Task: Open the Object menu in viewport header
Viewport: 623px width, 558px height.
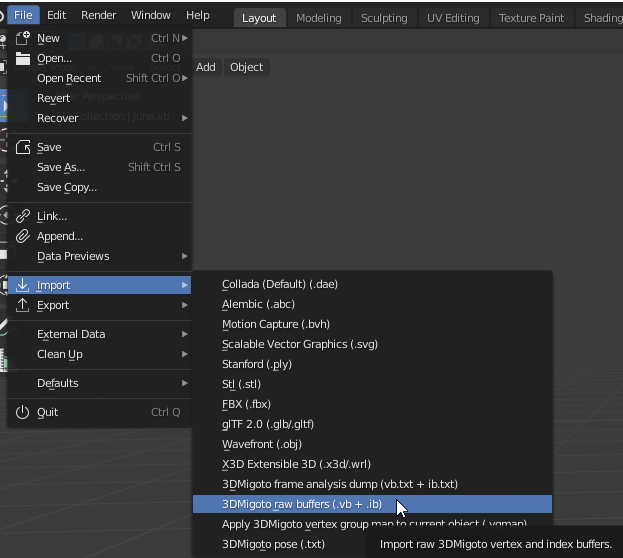Action: tap(246, 67)
